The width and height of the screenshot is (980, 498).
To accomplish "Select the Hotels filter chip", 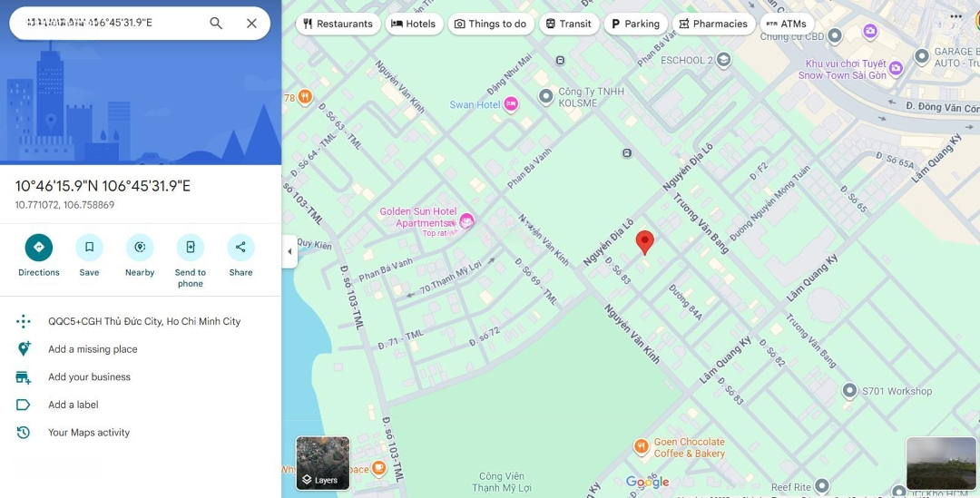I will (414, 24).
